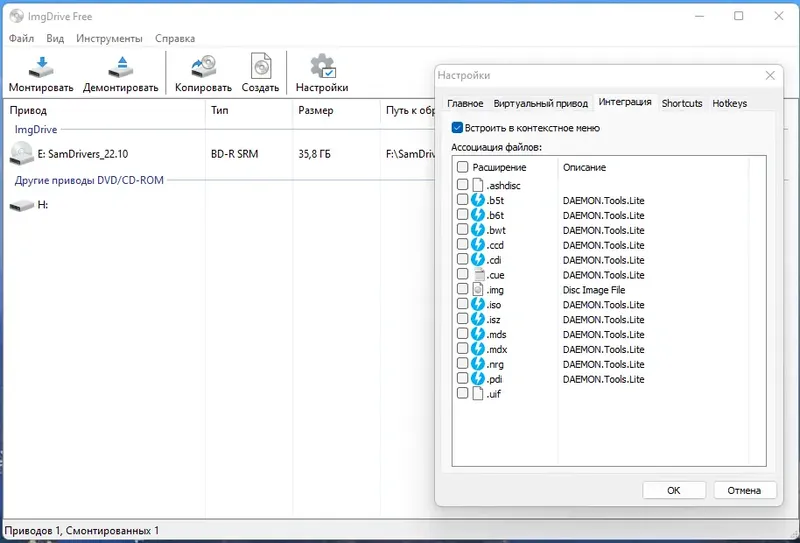Check the .mdx extension checkbox
Viewport: 800px width, 543px height.
pos(462,348)
